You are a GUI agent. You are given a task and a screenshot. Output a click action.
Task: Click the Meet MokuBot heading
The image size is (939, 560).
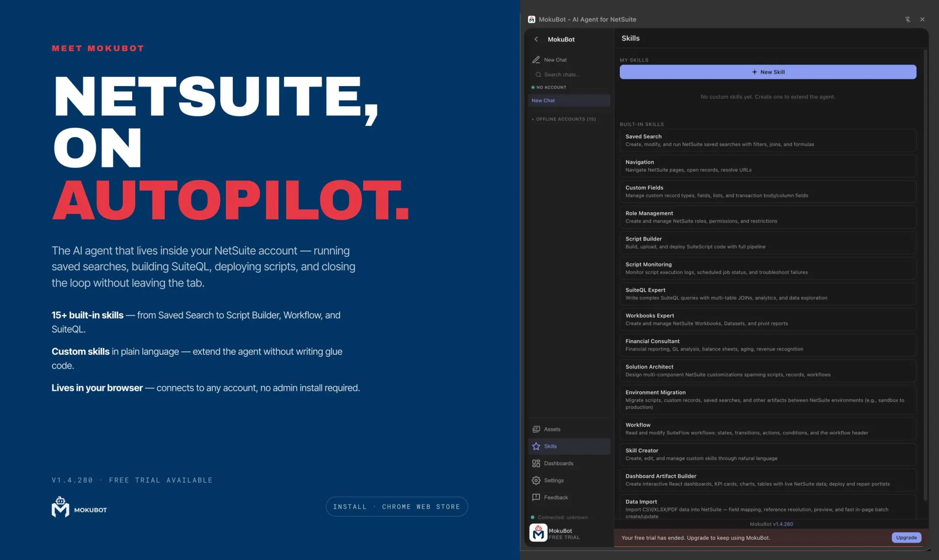point(98,49)
